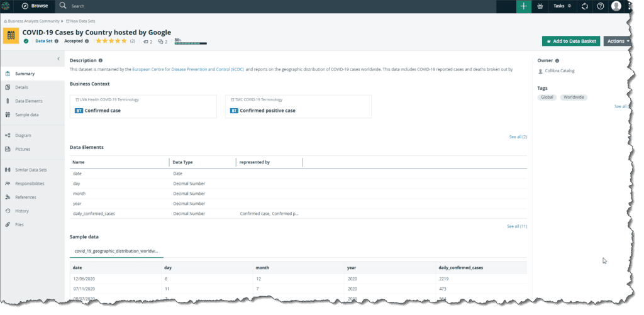Click info icon next to Accepted status
Viewport: 644px width, 315px height.
point(87,41)
